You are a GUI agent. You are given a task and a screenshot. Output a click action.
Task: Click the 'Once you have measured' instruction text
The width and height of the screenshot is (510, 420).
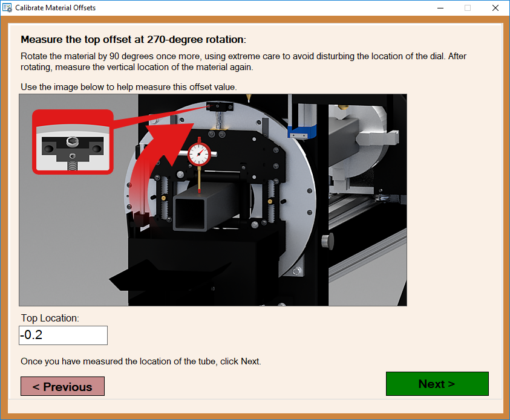coord(141,361)
